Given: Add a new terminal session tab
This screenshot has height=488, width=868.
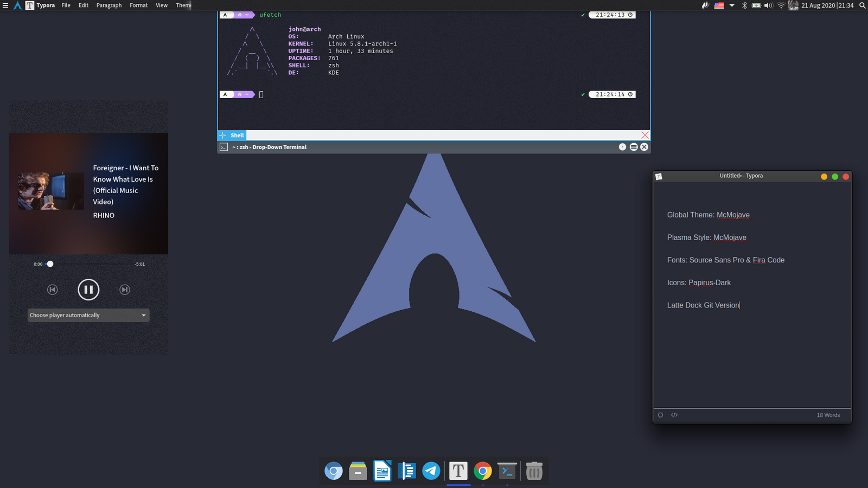Looking at the screenshot, I should [x=222, y=135].
